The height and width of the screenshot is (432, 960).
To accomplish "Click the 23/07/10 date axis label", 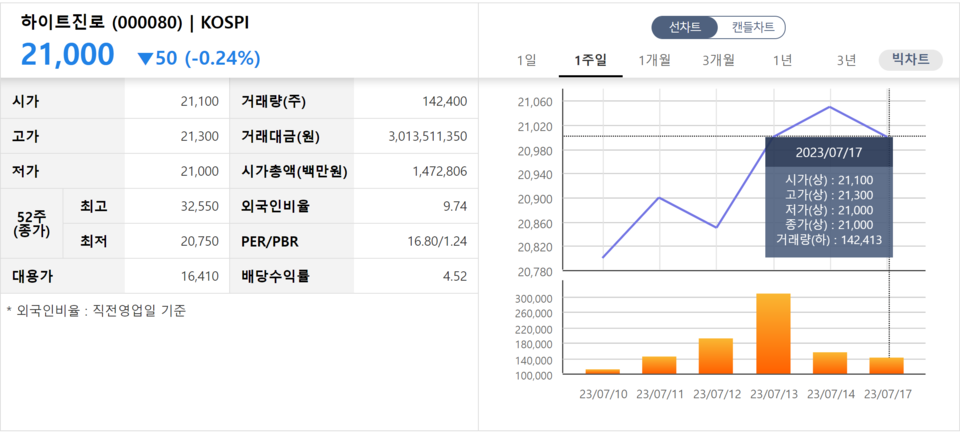I will [x=604, y=393].
